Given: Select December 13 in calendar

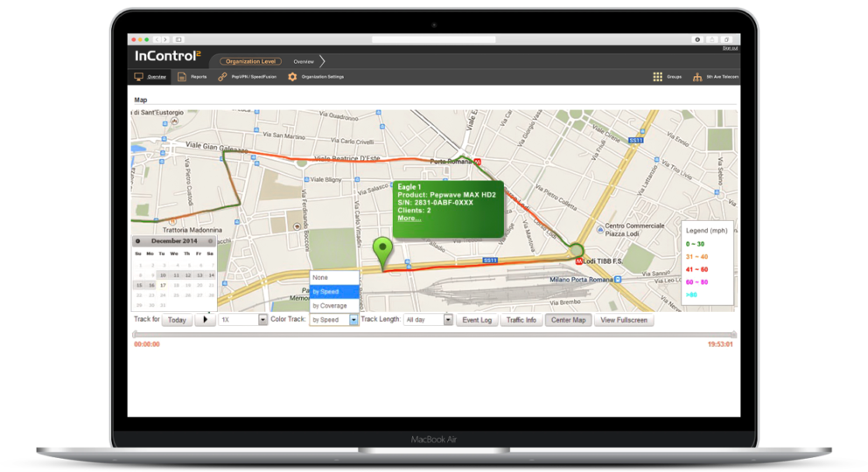Looking at the screenshot, I should point(199,275).
